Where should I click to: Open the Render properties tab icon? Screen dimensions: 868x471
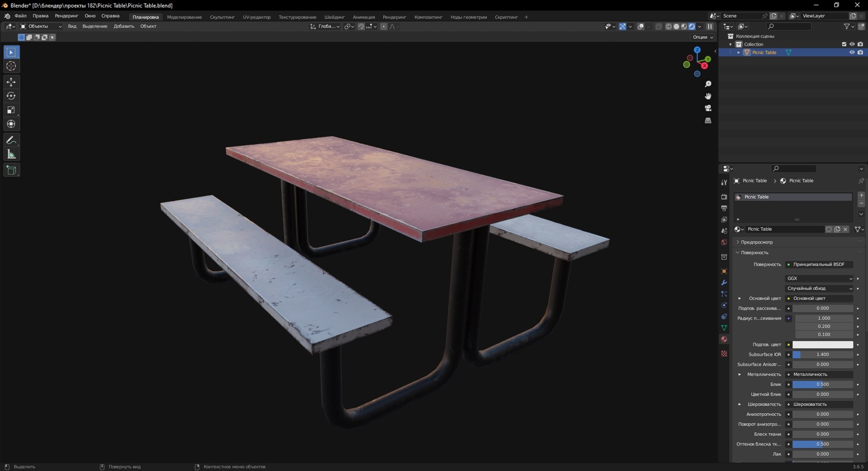[724, 197]
